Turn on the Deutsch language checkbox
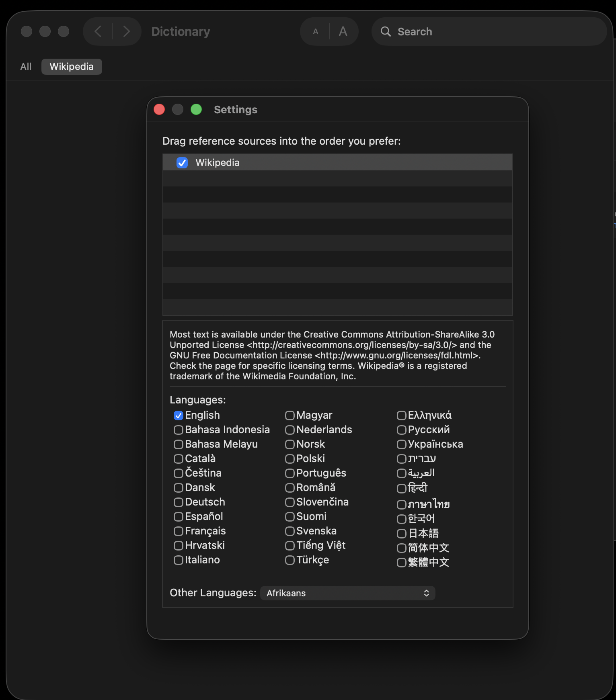This screenshot has height=700, width=616. point(179,502)
